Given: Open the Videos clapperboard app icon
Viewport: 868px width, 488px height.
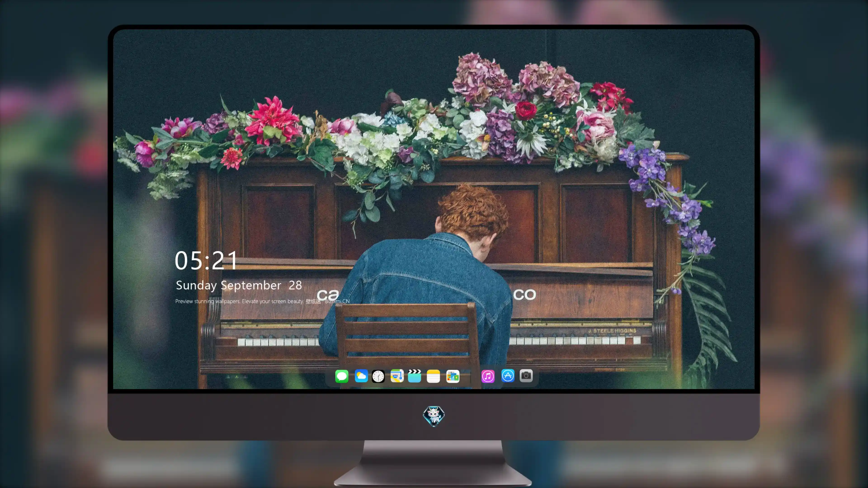Looking at the screenshot, I should pos(415,376).
